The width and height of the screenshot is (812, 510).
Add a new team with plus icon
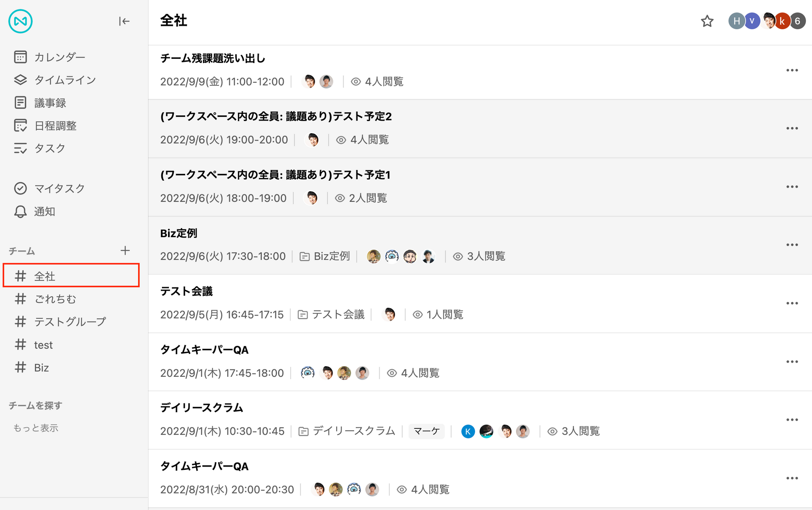pos(125,251)
